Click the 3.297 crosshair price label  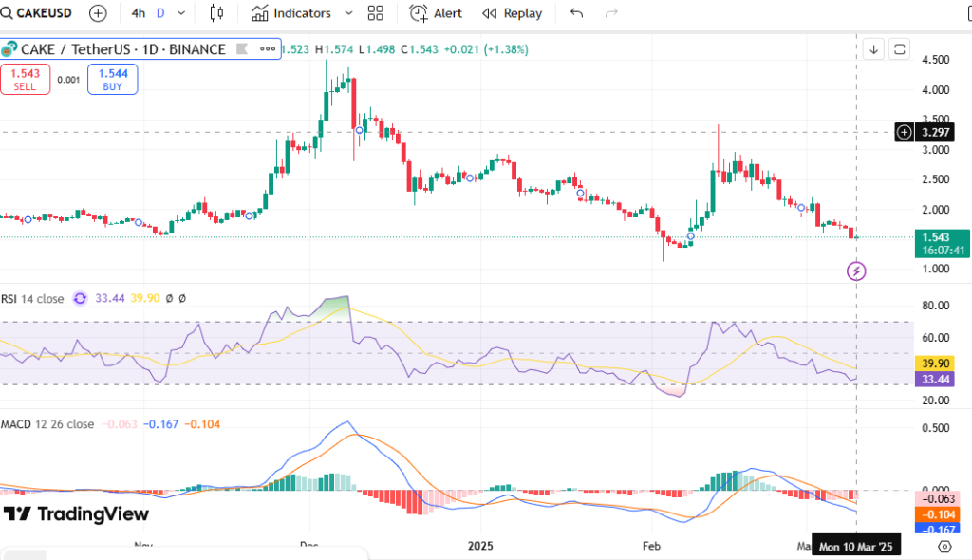tap(935, 132)
